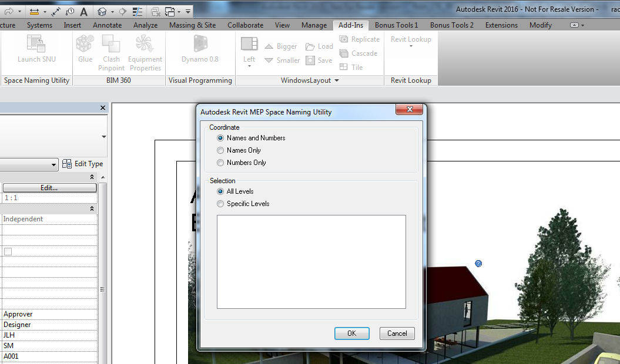This screenshot has width=620, height=364.
Task: Open the Switch Windows dropdown arrow
Action: pos(179,12)
